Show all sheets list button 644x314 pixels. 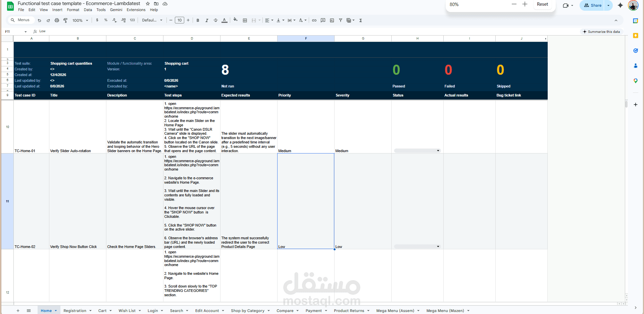pyautogui.click(x=29, y=311)
